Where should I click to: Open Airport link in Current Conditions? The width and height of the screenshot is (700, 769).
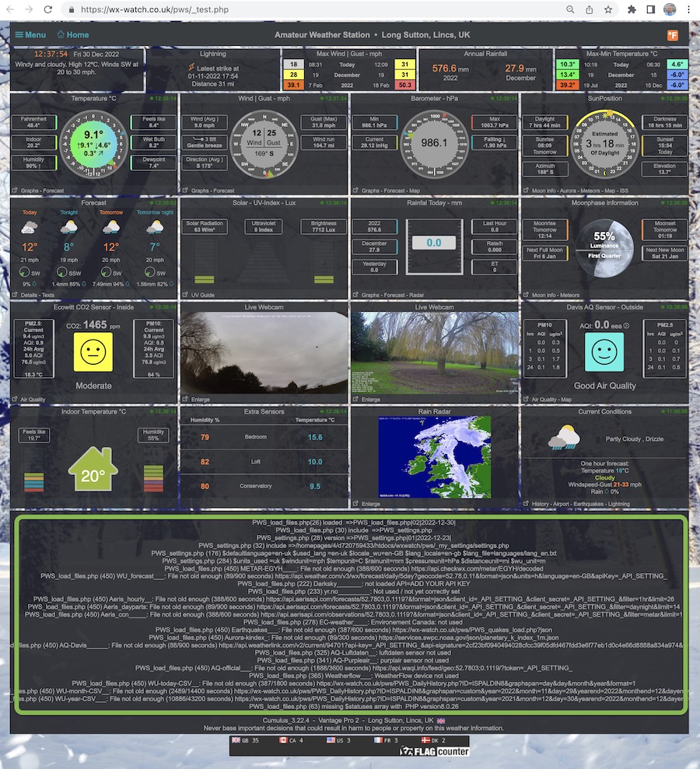point(562,504)
